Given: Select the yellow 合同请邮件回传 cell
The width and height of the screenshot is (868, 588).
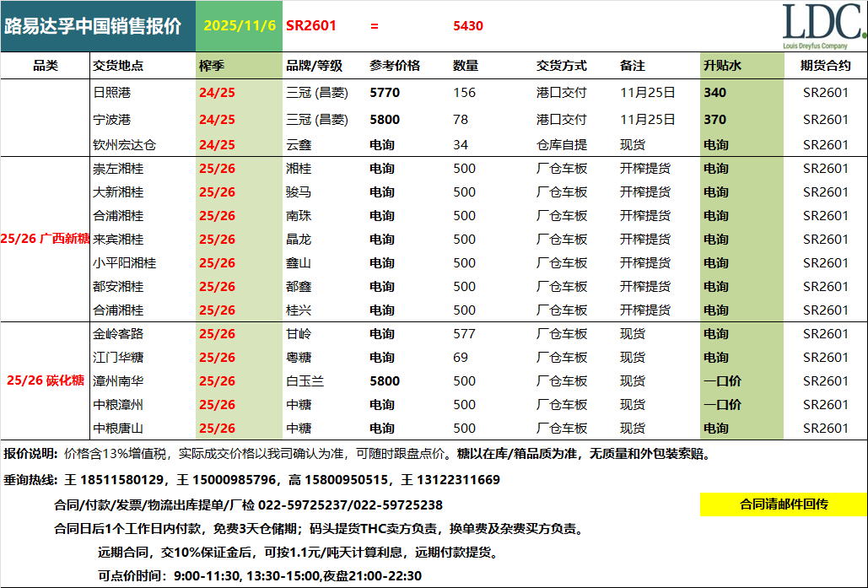Looking at the screenshot, I should point(783,504).
